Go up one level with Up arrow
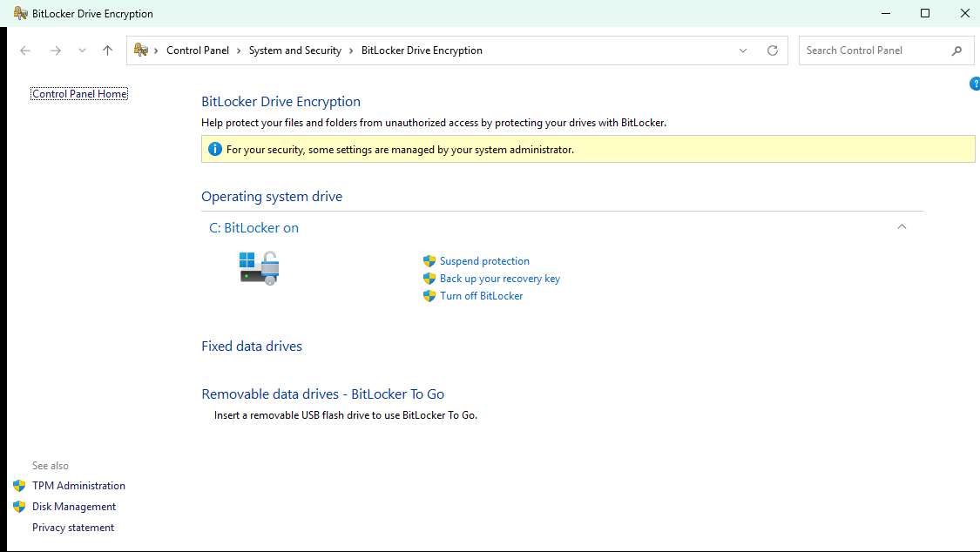The height and width of the screenshot is (552, 980). (x=107, y=50)
